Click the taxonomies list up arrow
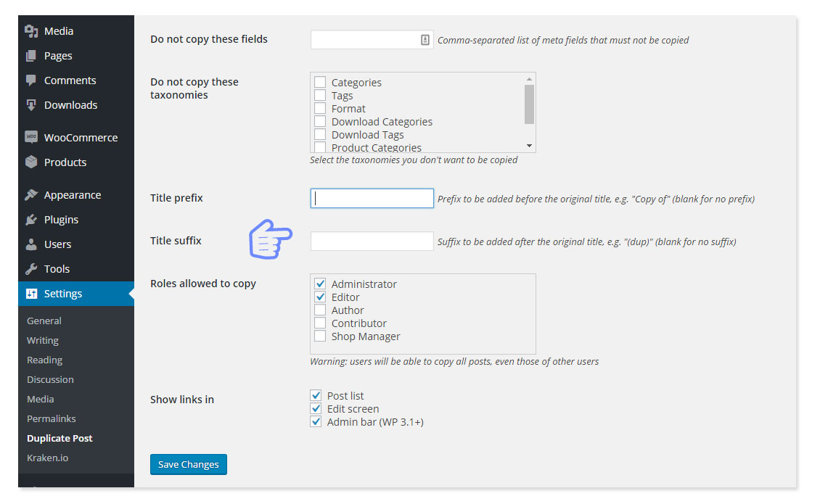This screenshot has height=504, width=820. [x=529, y=79]
